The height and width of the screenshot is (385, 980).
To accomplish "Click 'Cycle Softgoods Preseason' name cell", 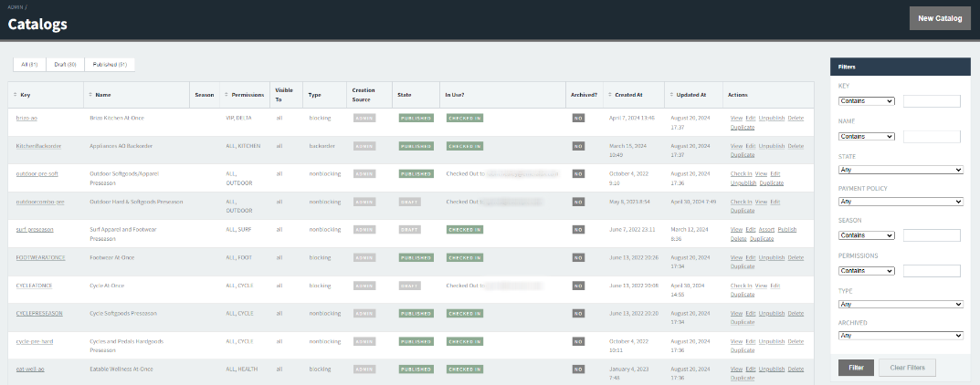I will pos(123,313).
